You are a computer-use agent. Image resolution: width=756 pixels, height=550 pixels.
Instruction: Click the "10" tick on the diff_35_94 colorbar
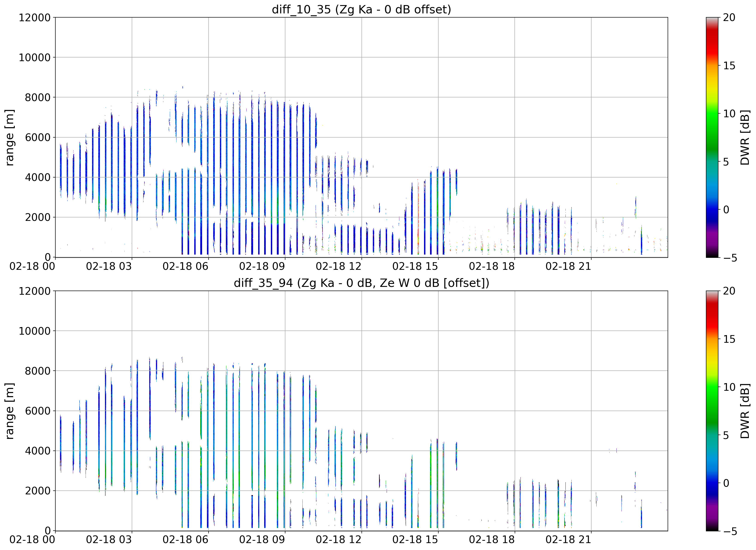pos(729,387)
